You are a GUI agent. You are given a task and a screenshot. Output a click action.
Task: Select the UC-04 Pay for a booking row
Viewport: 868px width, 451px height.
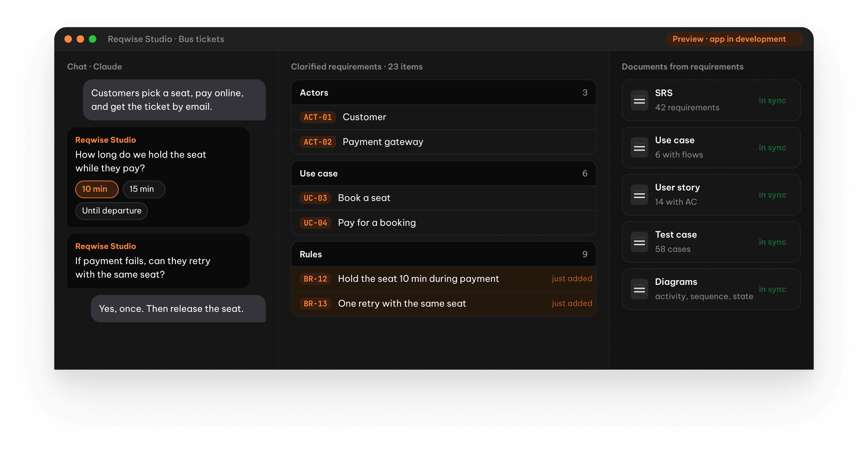point(443,222)
